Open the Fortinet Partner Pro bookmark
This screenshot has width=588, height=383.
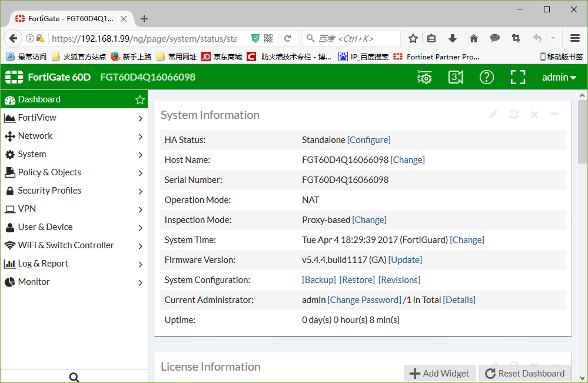(436, 56)
